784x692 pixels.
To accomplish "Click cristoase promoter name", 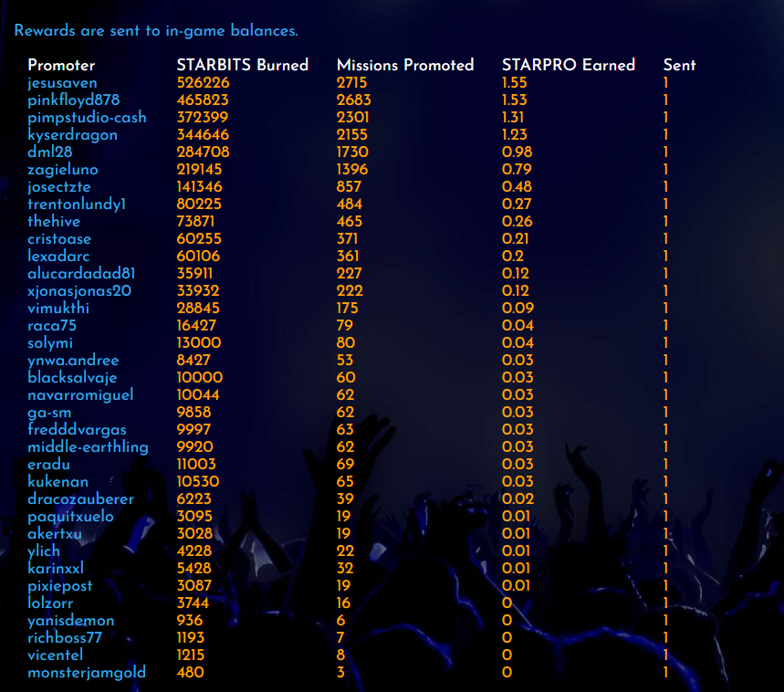I will click(59, 239).
